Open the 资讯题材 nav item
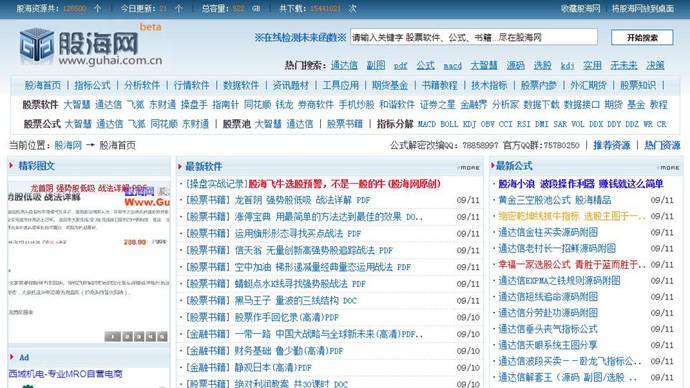 (291, 85)
